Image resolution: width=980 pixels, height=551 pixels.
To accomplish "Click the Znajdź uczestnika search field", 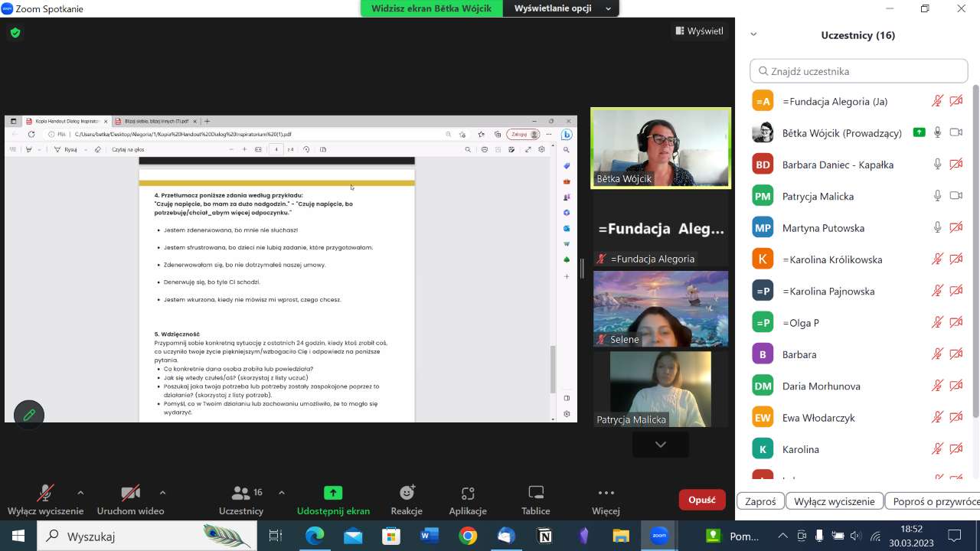I will [x=859, y=71].
